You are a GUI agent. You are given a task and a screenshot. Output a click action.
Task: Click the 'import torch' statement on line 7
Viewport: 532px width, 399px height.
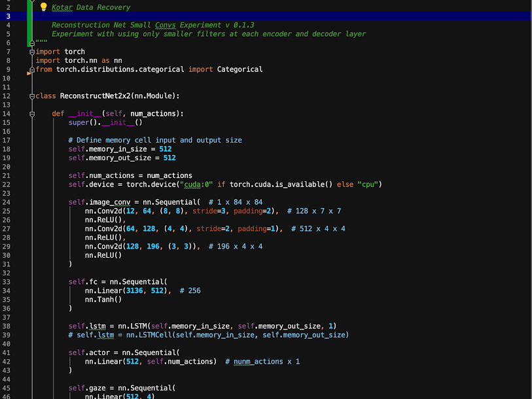pos(60,52)
